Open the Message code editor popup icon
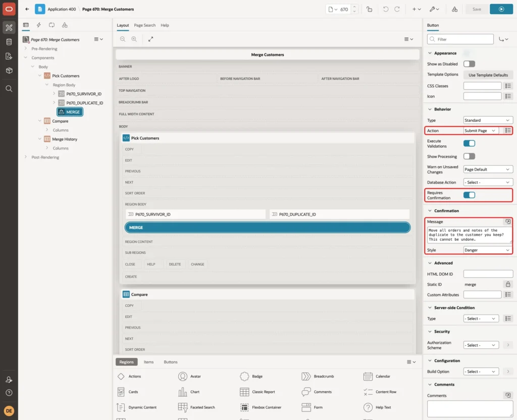Screen dimensions: 517x420 [x=508, y=222]
